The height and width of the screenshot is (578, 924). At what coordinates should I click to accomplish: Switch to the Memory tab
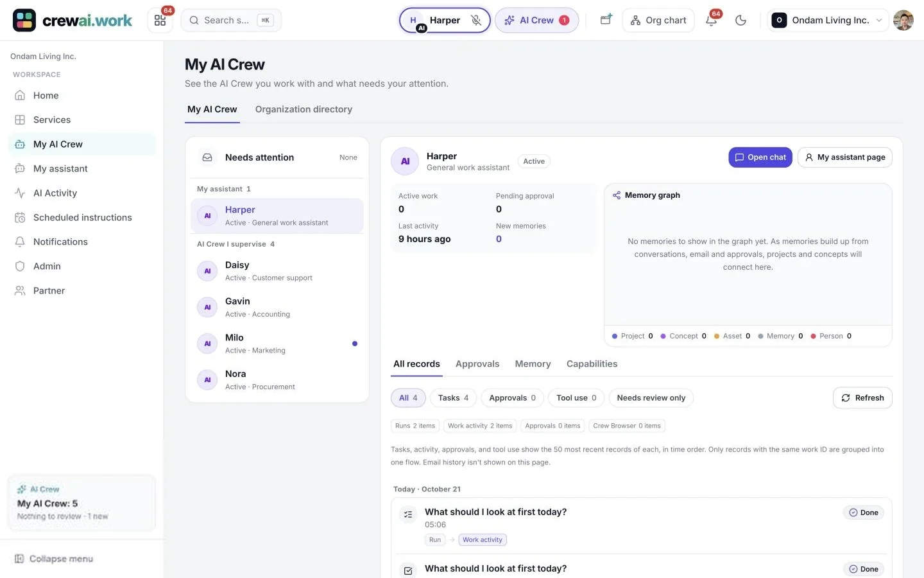point(533,364)
